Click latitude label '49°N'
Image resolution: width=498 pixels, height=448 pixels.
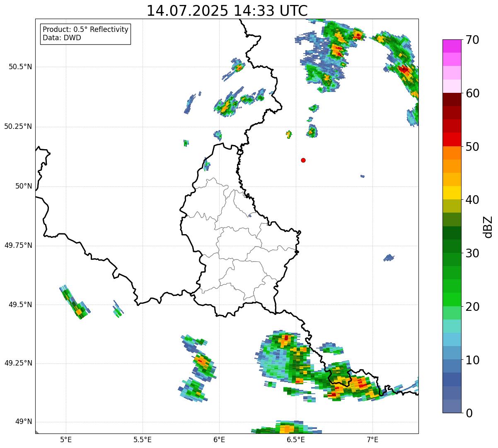(x=24, y=421)
